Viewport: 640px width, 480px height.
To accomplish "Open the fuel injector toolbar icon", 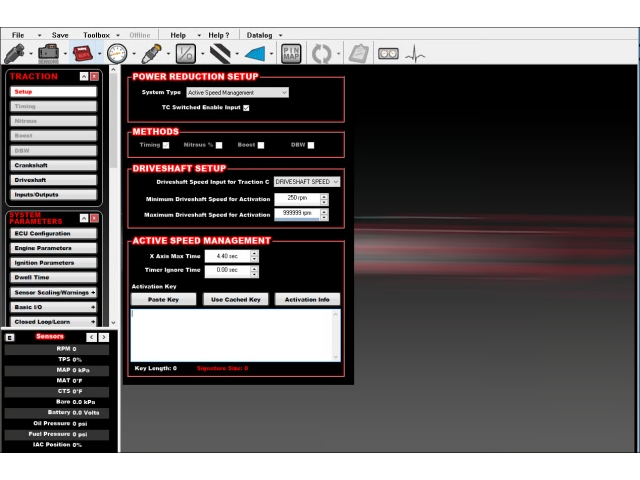I will click(x=14, y=53).
